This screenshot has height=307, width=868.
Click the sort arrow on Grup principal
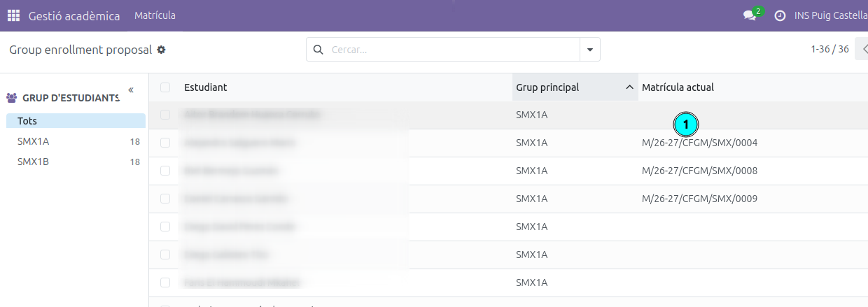point(629,87)
